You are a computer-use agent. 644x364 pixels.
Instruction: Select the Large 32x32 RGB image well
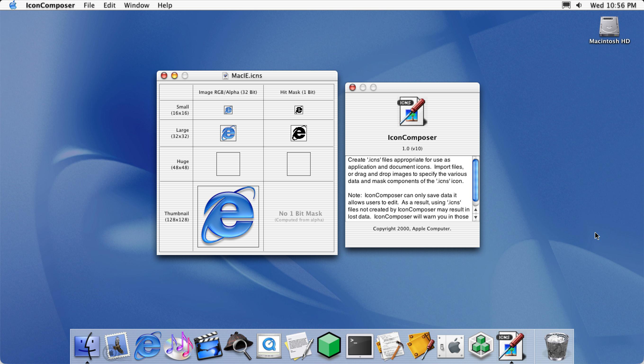pos(228,133)
